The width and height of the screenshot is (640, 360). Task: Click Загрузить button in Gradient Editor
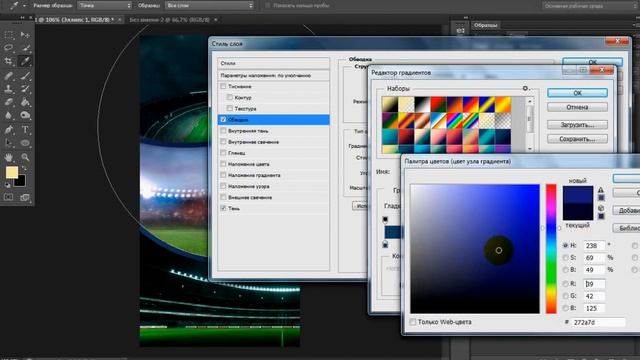[x=577, y=125]
